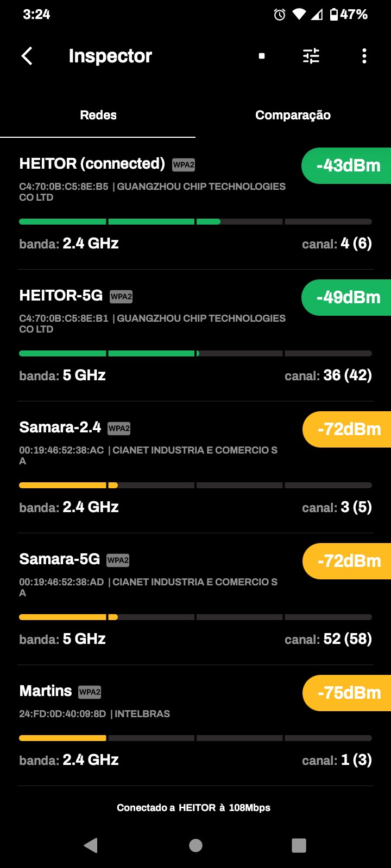This screenshot has width=391, height=868.
Task: Tap the connection status text at bottom
Action: point(193,808)
